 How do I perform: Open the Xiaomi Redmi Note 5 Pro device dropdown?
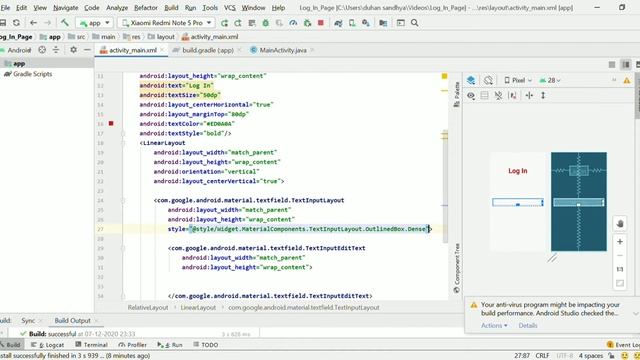click(166, 23)
